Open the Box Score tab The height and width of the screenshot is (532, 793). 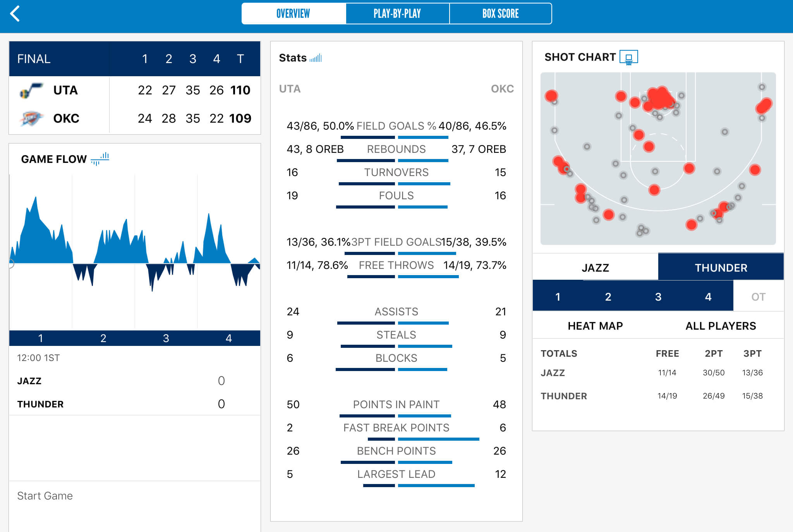[500, 14]
